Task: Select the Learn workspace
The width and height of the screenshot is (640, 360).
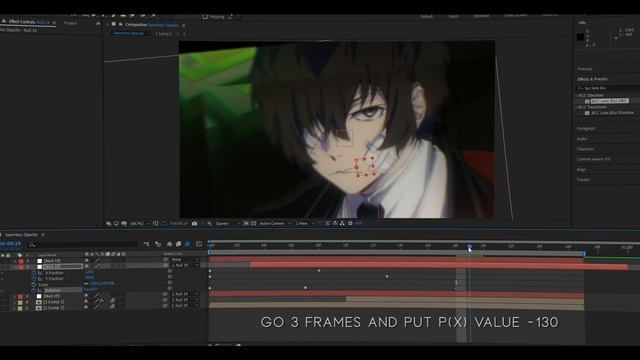Action: pyautogui.click(x=453, y=16)
